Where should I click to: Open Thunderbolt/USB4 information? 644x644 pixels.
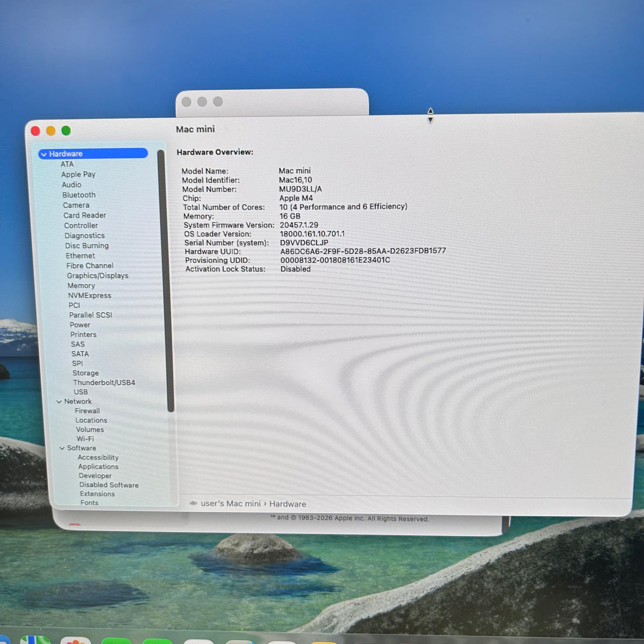coord(104,383)
